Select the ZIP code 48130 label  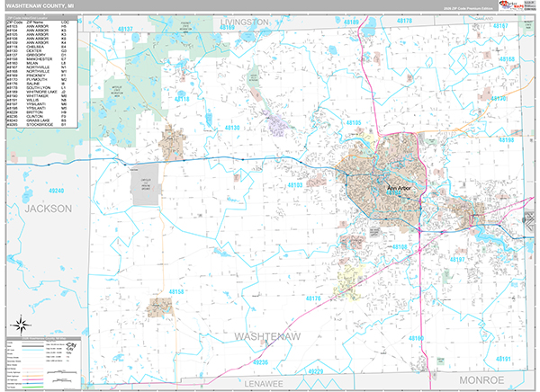pyautogui.click(x=232, y=129)
